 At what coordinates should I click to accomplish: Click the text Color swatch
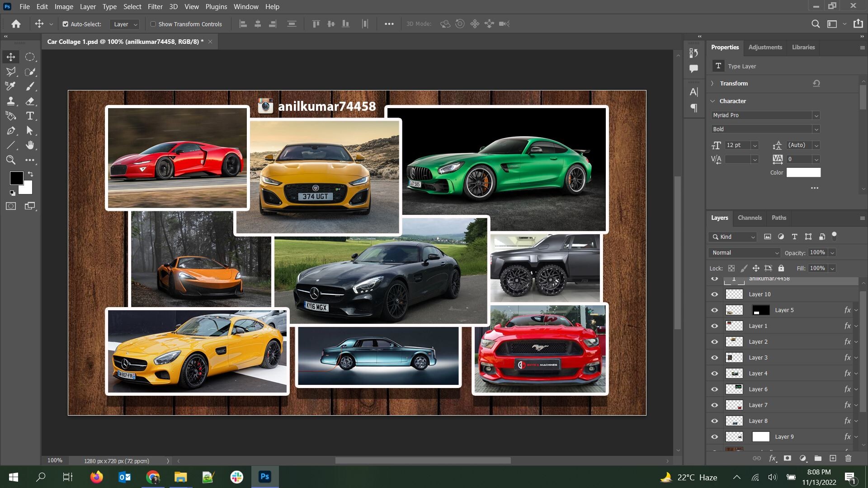803,172
